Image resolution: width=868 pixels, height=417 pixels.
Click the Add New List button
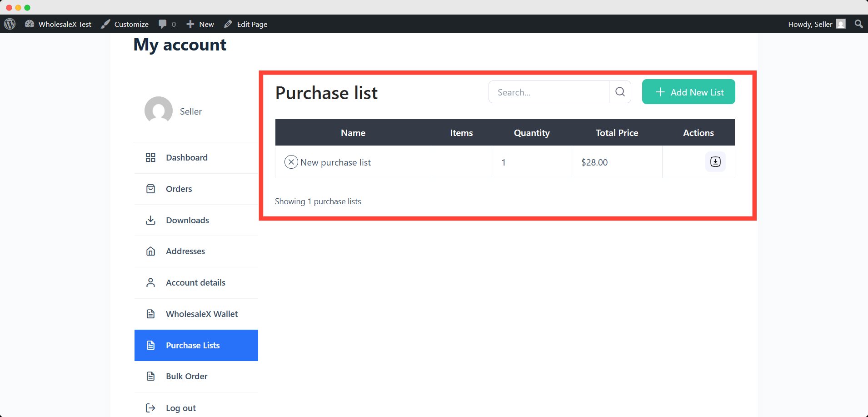coord(688,92)
